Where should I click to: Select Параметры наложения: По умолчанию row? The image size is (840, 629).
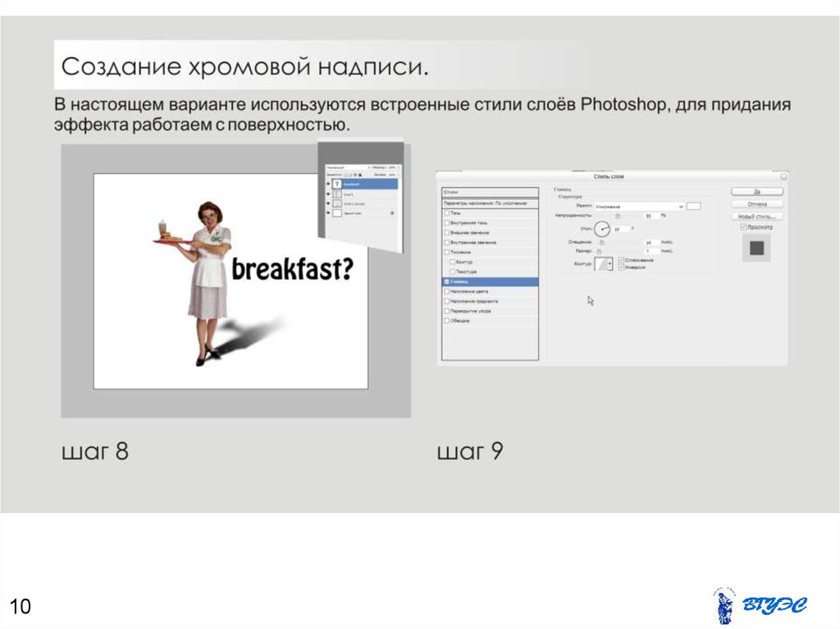pyautogui.click(x=490, y=203)
